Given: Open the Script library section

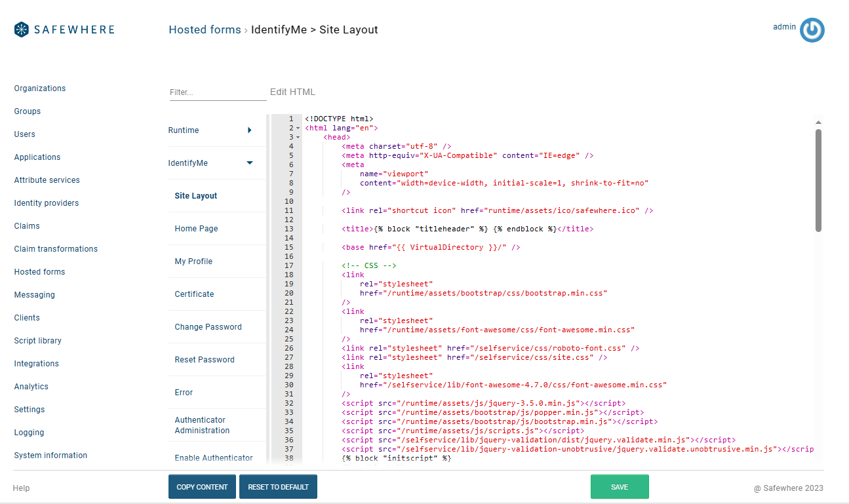Looking at the screenshot, I should (38, 341).
